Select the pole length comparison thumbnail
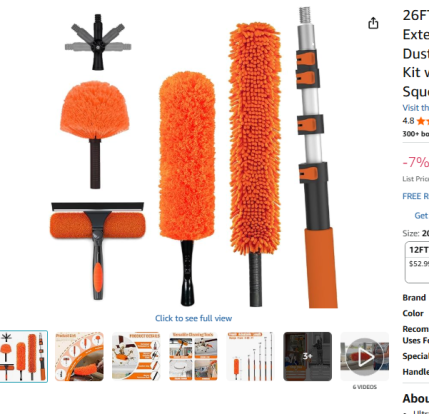This screenshot has height=414, width=429. click(x=250, y=356)
